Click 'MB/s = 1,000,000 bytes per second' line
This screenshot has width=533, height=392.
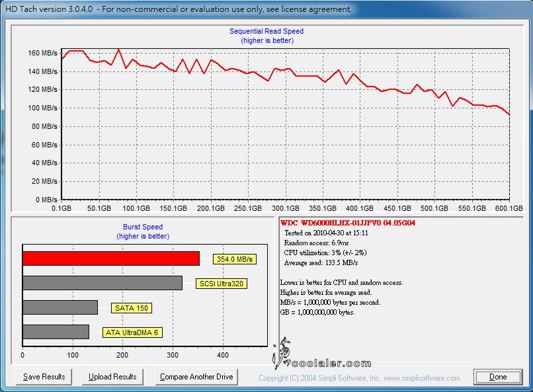coord(330,302)
